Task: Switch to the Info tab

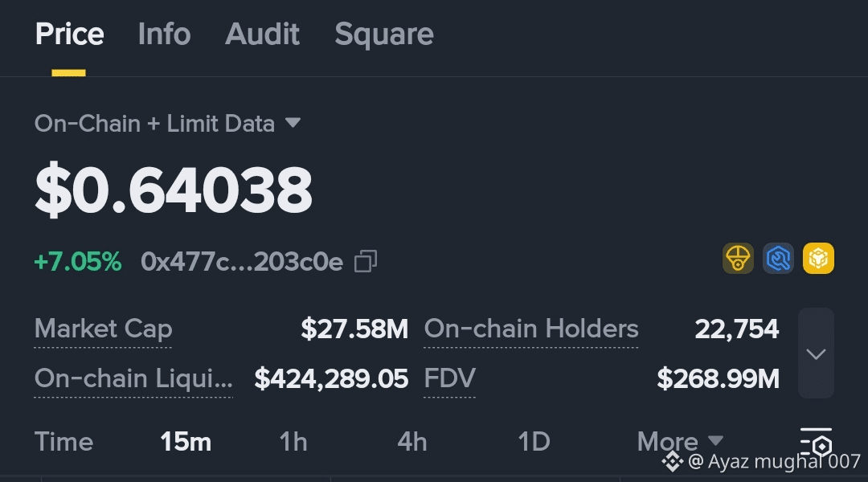Action: [x=164, y=35]
